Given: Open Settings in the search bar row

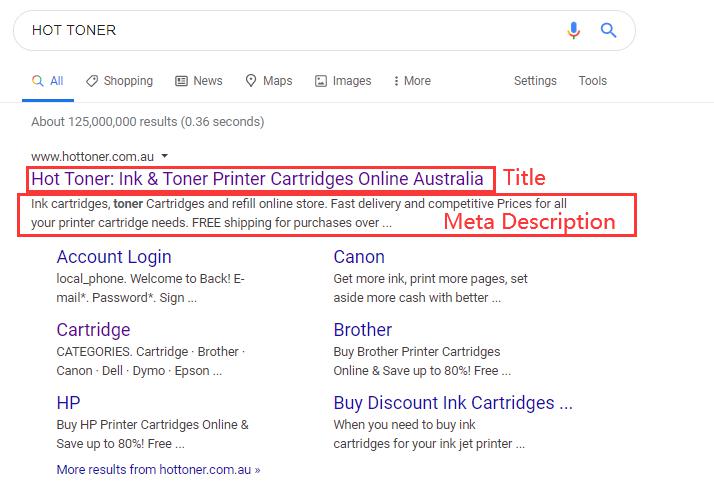Looking at the screenshot, I should pyautogui.click(x=535, y=81).
